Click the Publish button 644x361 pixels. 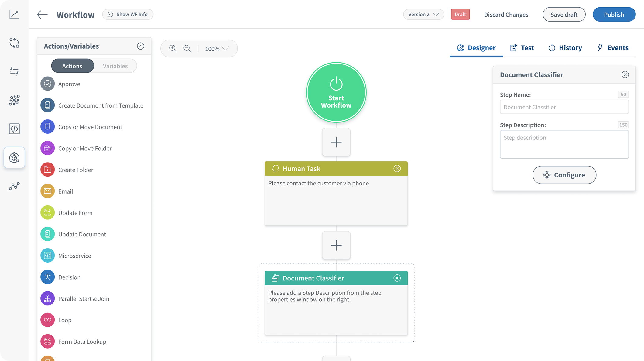(614, 15)
